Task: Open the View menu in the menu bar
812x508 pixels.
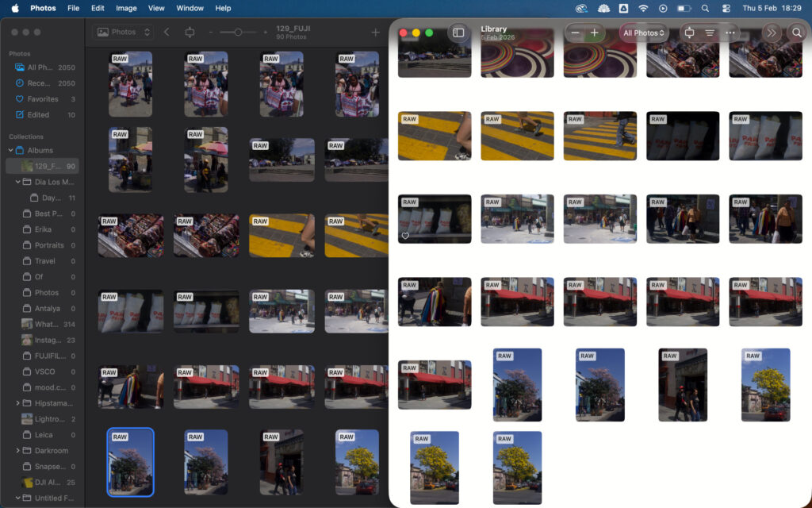Action: coord(156,8)
